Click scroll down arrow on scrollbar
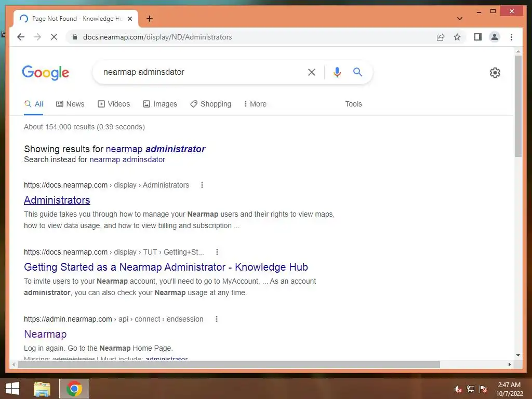 click(518, 355)
